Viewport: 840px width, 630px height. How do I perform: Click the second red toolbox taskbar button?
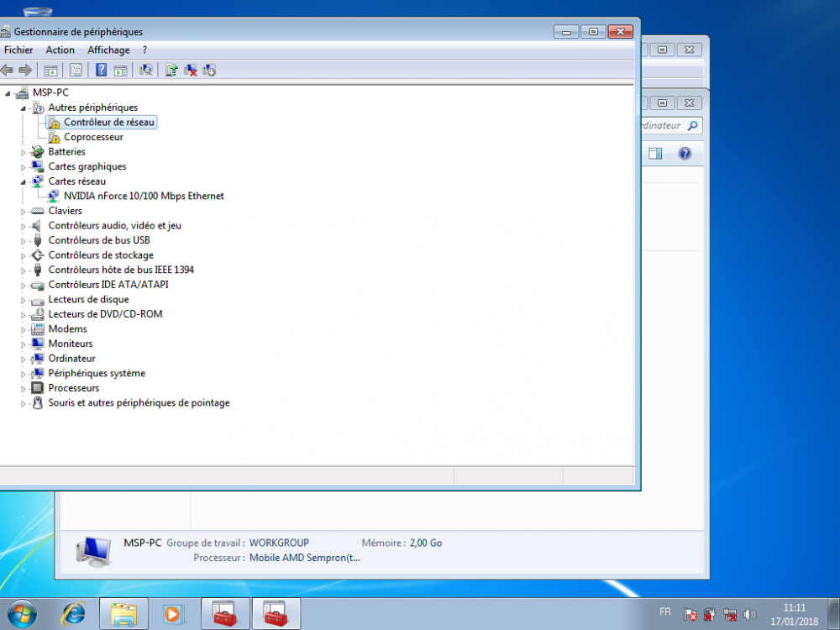(276, 614)
